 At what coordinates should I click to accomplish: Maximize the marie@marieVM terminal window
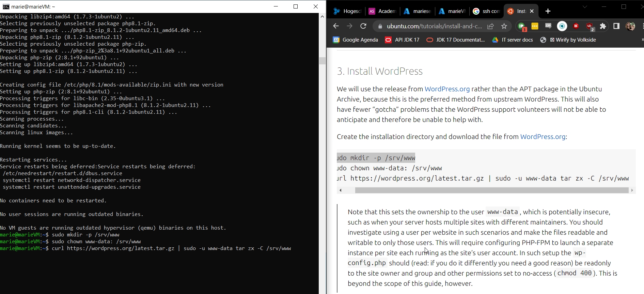[x=296, y=6]
